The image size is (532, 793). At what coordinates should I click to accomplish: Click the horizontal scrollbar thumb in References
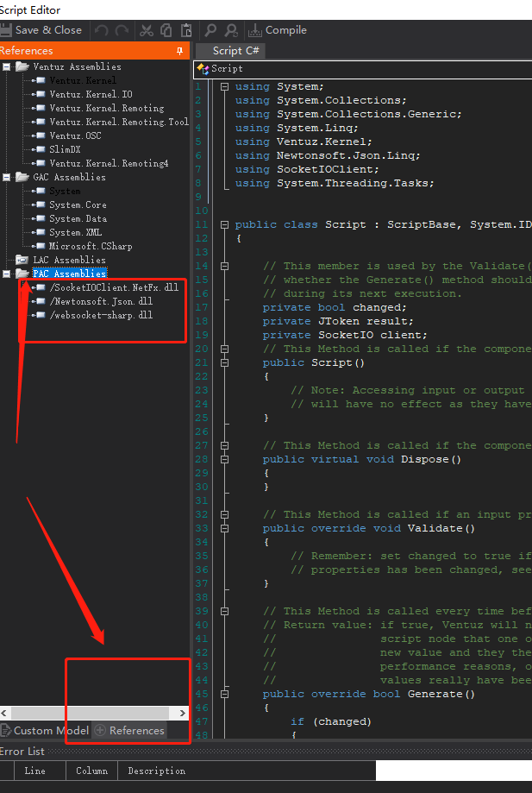pos(90,713)
